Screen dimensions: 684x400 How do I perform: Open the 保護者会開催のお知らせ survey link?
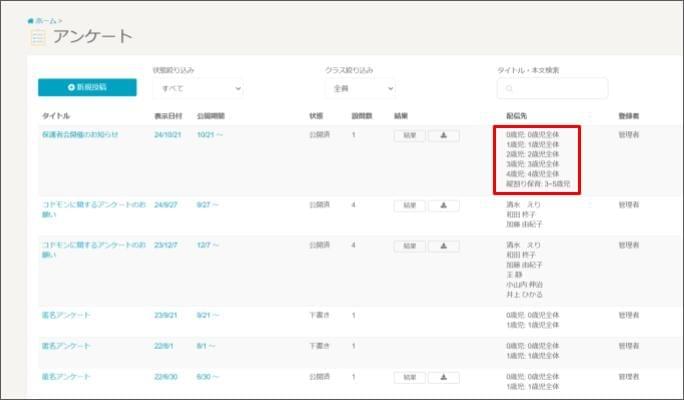[80, 134]
